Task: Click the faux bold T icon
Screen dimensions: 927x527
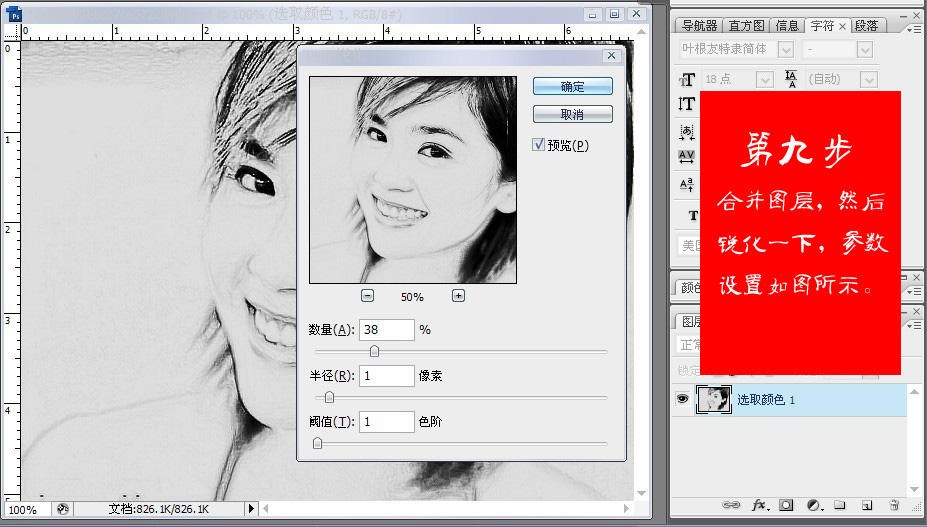Action: point(693,215)
